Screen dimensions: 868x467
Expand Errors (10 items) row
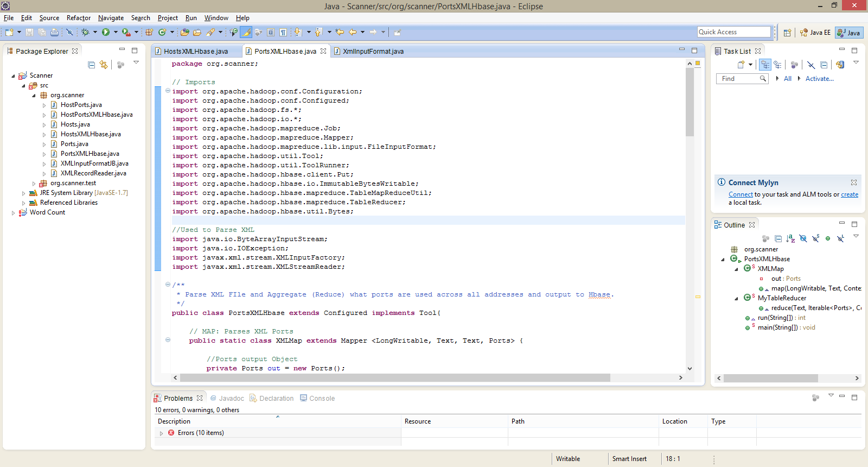(x=161, y=433)
